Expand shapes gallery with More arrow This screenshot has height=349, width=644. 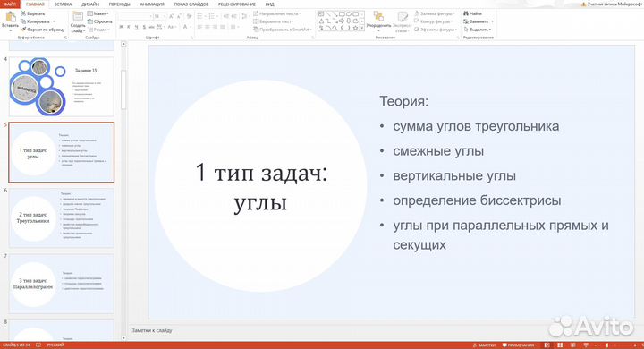pyautogui.click(x=362, y=28)
